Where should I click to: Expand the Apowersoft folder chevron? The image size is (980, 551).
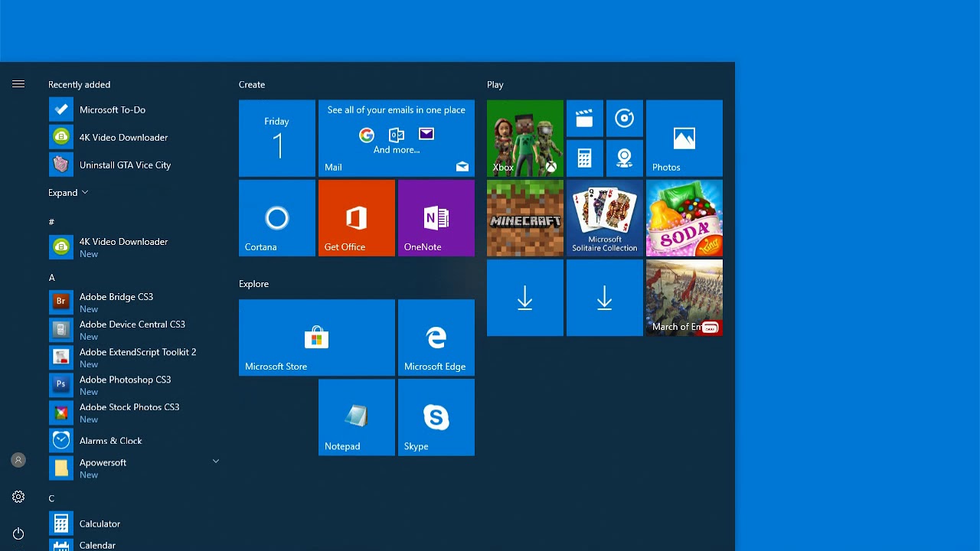coord(216,461)
